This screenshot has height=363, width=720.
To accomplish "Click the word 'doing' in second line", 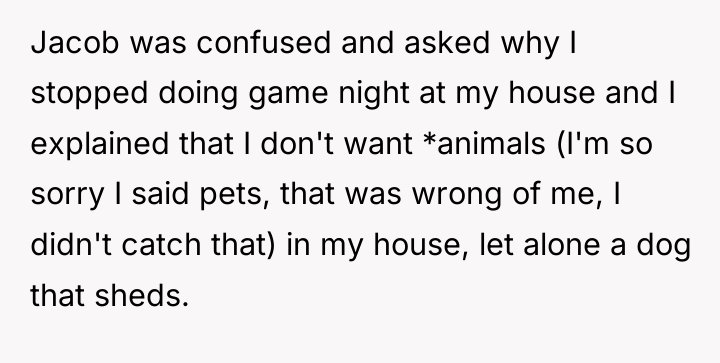I will point(198,95).
